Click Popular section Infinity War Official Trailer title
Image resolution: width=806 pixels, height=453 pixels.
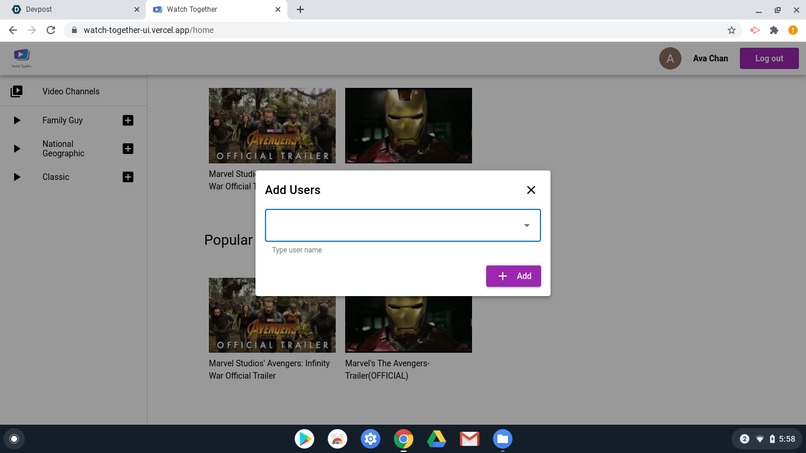[269, 369]
